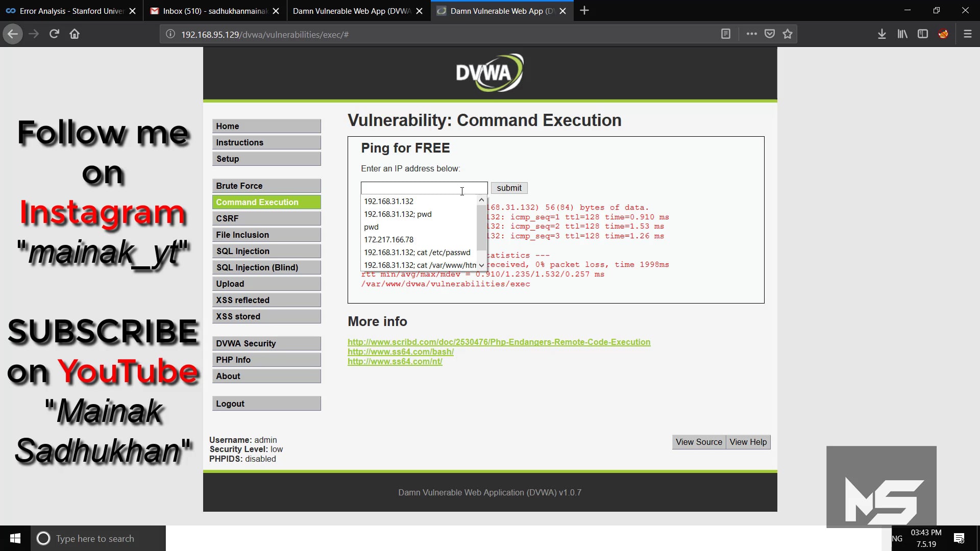The height and width of the screenshot is (551, 980).
Task: Click Logout in the sidebar
Action: pos(266,404)
